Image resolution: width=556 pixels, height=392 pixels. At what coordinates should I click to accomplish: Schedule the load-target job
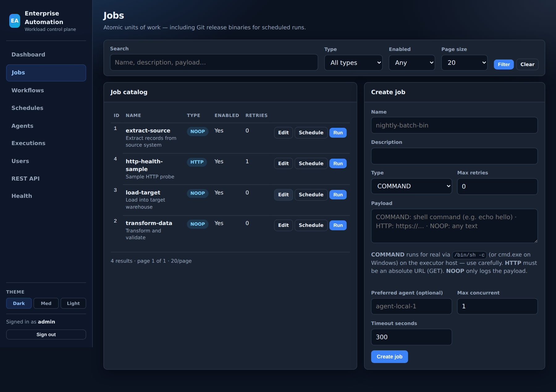tap(311, 195)
